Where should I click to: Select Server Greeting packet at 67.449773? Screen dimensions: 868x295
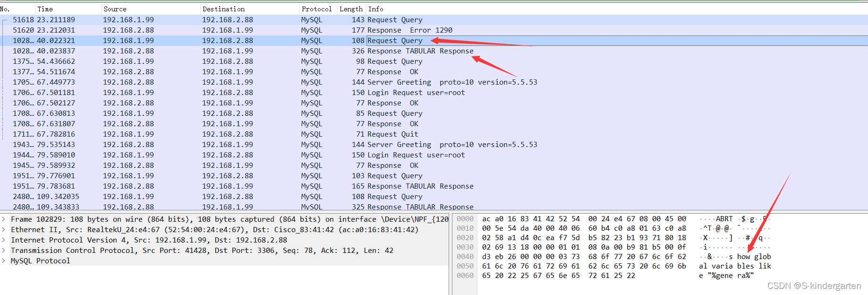coord(434,82)
